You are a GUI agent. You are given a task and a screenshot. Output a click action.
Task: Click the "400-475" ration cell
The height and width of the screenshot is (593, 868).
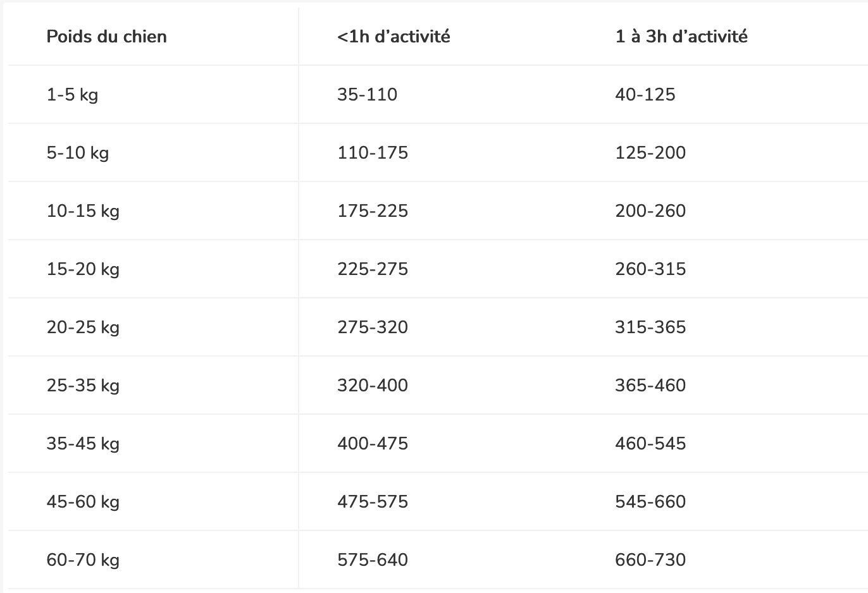pyautogui.click(x=372, y=444)
